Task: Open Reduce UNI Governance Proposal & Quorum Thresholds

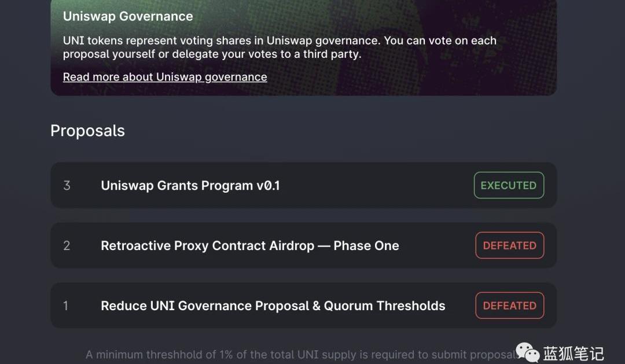Action: [x=273, y=306]
